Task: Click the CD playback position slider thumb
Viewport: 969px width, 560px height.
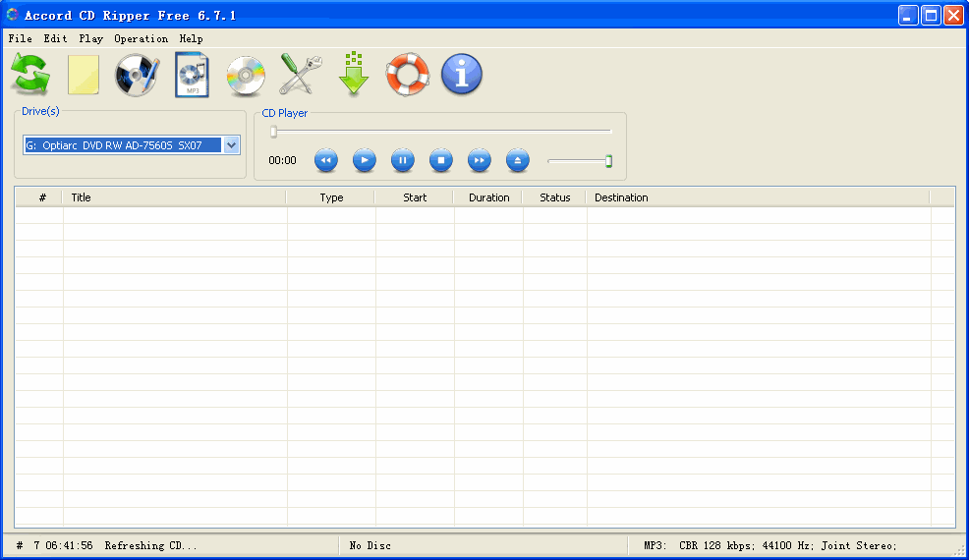Action: [x=273, y=132]
